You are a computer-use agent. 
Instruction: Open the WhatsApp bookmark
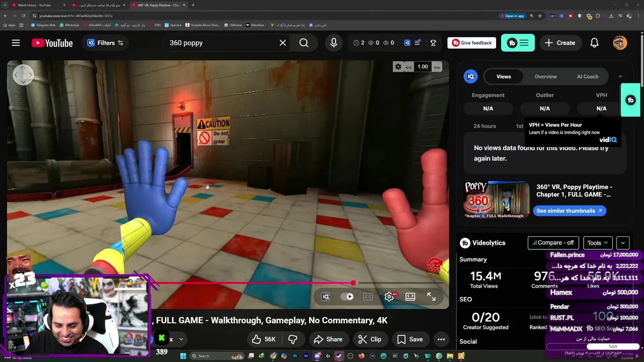[x=69, y=25]
